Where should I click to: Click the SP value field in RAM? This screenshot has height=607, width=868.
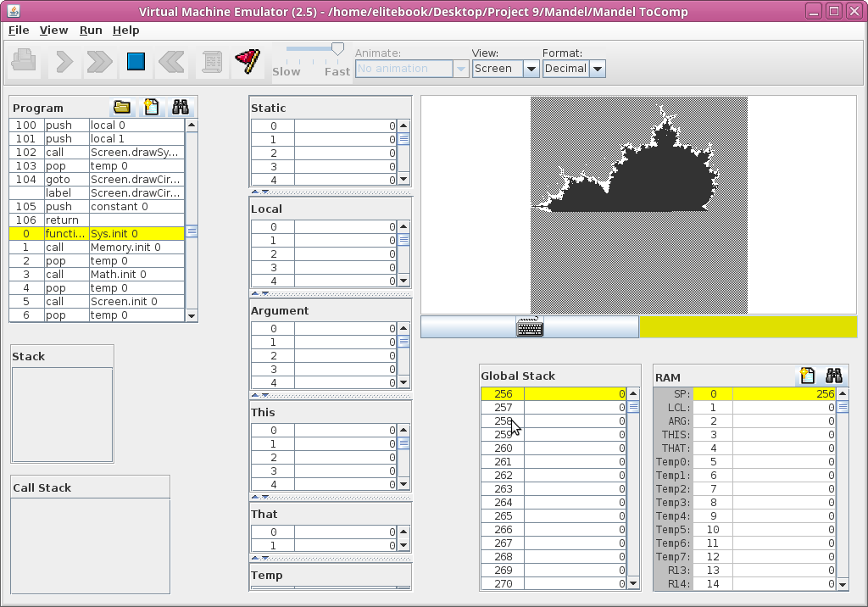pos(784,394)
